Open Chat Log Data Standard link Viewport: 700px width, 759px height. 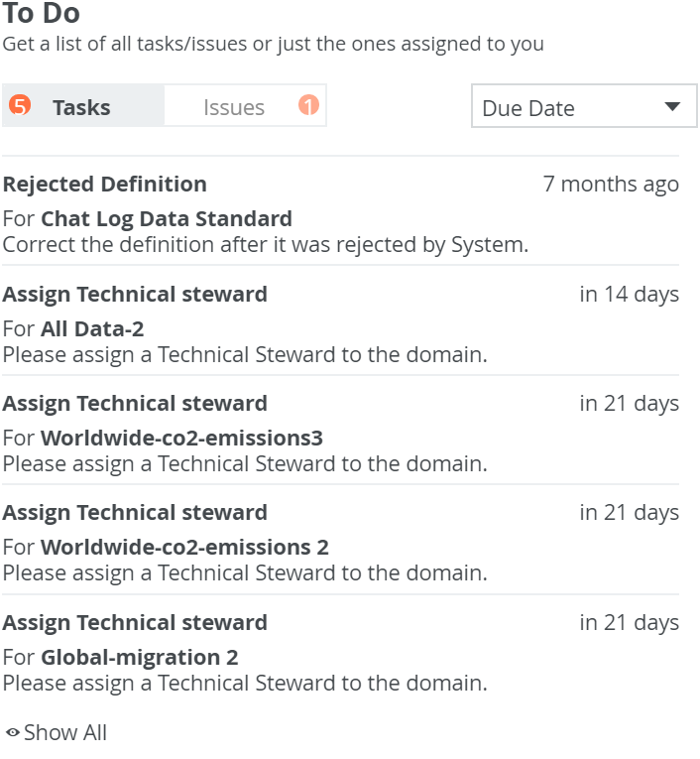click(x=167, y=218)
